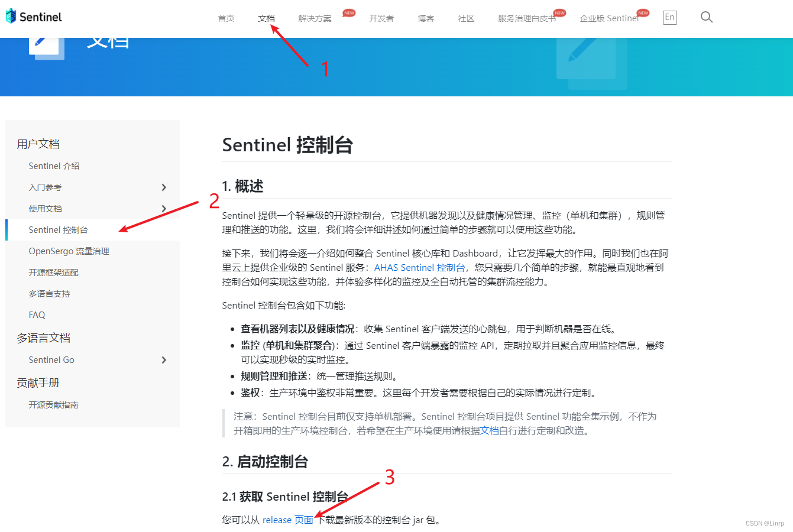This screenshot has width=793, height=532.
Task: Open 多语言支持 sidebar item
Action: (x=49, y=294)
